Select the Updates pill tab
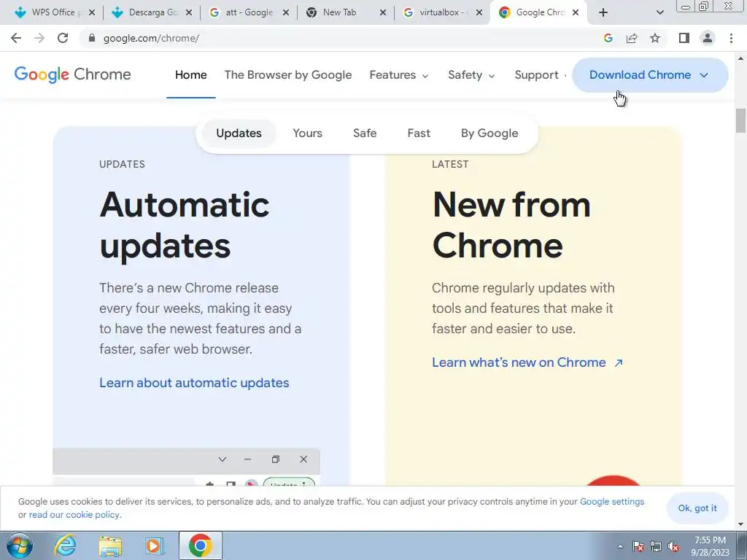This screenshot has width=747, height=560. (239, 133)
